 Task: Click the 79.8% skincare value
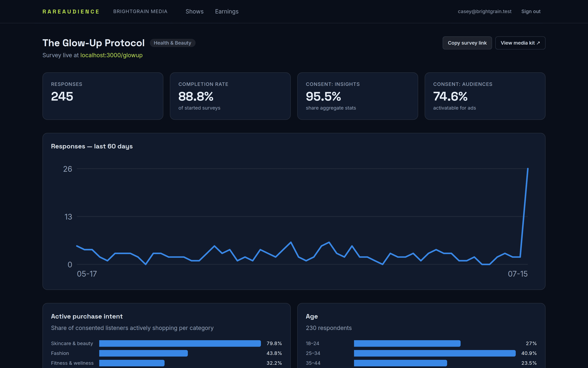pyautogui.click(x=274, y=343)
